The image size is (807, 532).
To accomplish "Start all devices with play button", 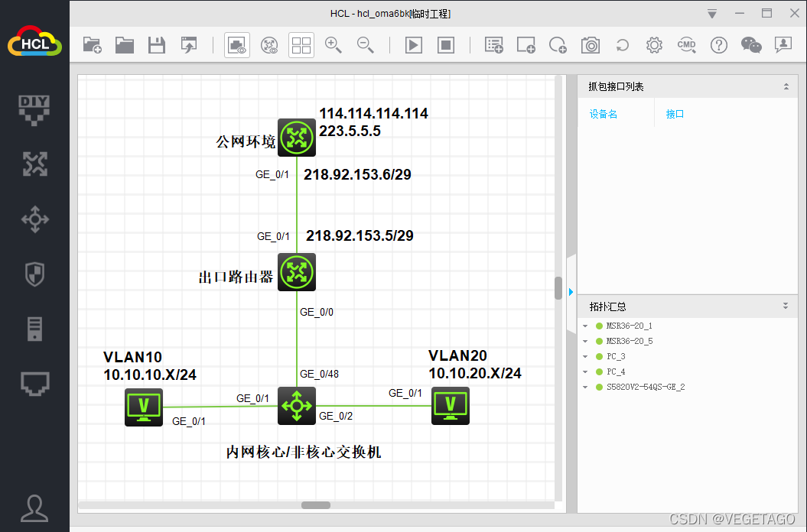I will [x=413, y=45].
